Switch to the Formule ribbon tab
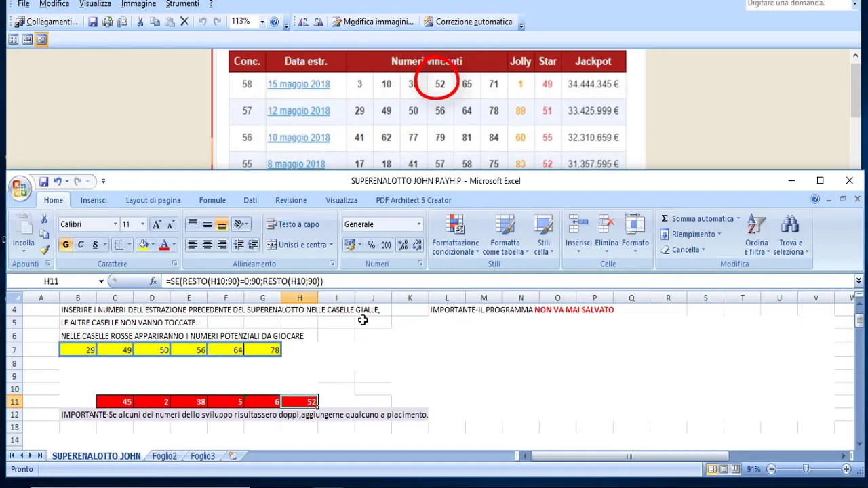This screenshot has height=488, width=868. [212, 200]
